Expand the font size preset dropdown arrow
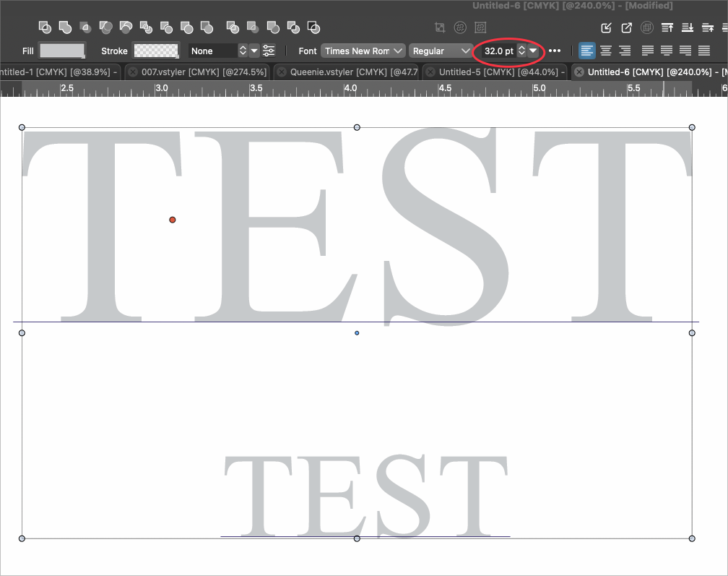Screen dimensions: 728x576 pyautogui.click(x=533, y=51)
